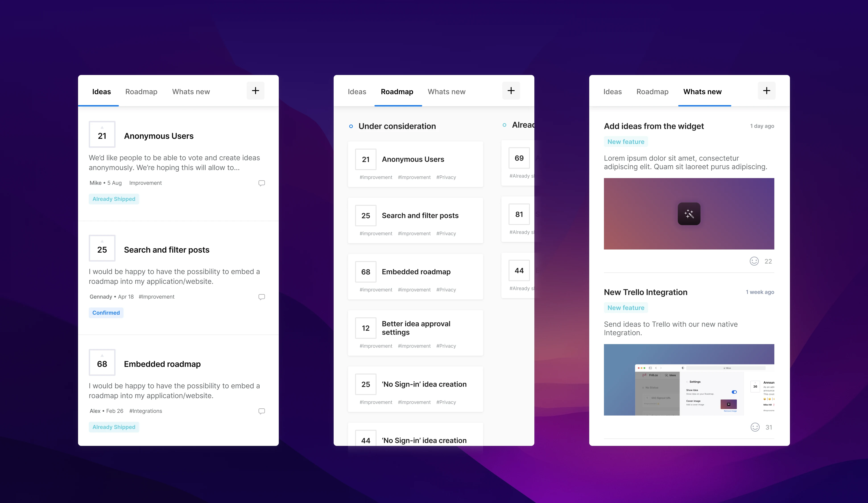Click the Under consideration status circle
868x503 pixels.
351,126
